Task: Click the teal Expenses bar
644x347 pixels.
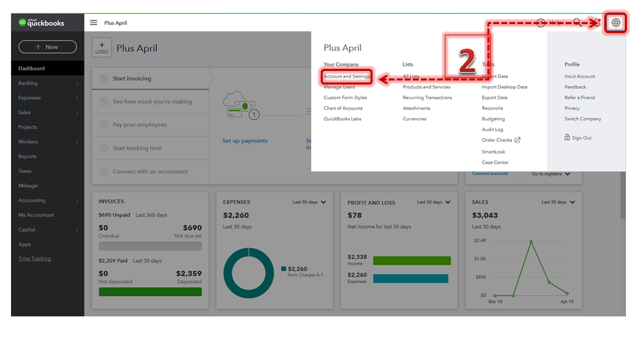Action: pos(411,279)
